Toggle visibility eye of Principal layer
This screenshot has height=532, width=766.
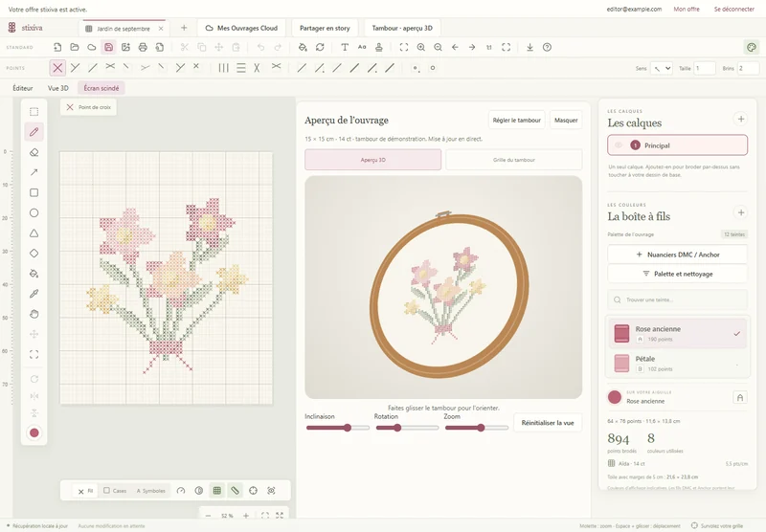tap(619, 145)
